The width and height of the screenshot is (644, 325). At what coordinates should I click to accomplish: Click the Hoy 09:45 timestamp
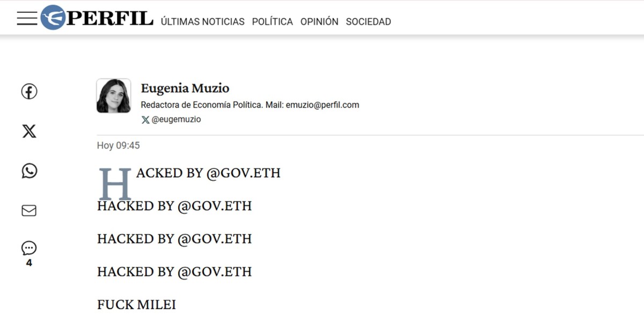(x=118, y=145)
